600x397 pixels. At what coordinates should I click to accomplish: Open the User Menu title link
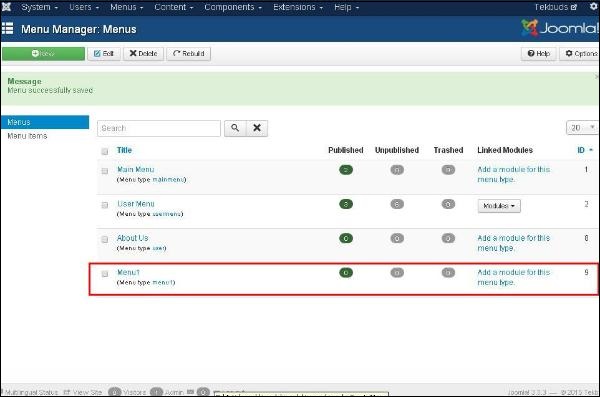pos(135,204)
